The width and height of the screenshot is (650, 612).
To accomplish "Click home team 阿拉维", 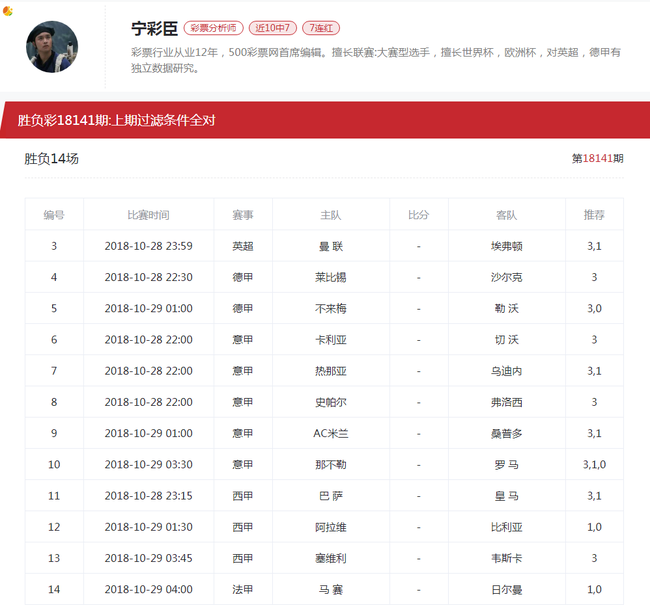I will 330,527.
